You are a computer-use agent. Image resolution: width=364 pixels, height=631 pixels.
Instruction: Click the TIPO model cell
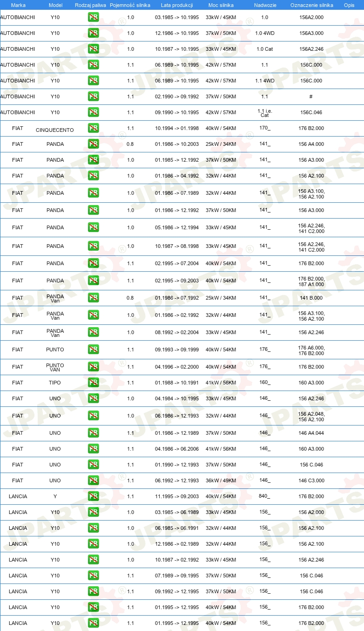(x=55, y=383)
